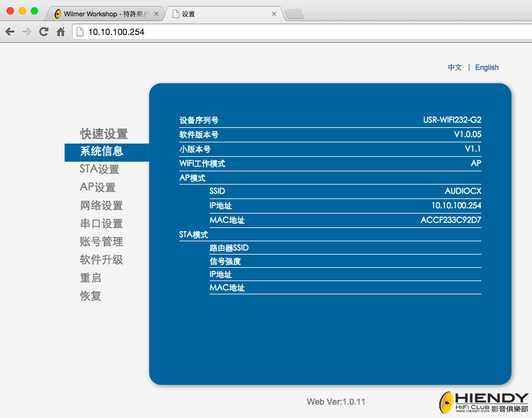Open 软件升级 page
This screenshot has height=418, width=532.
[101, 260]
